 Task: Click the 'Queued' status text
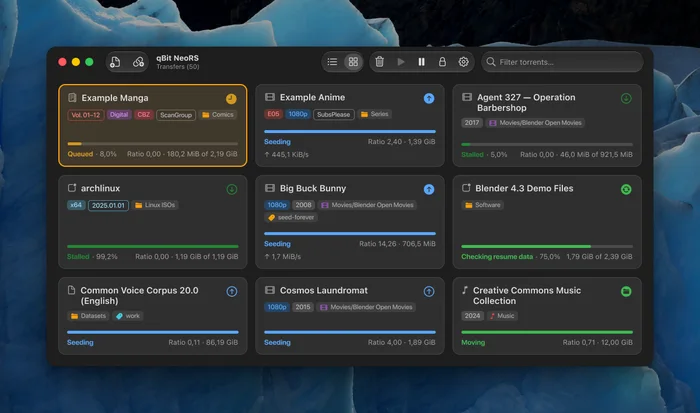[80, 154]
